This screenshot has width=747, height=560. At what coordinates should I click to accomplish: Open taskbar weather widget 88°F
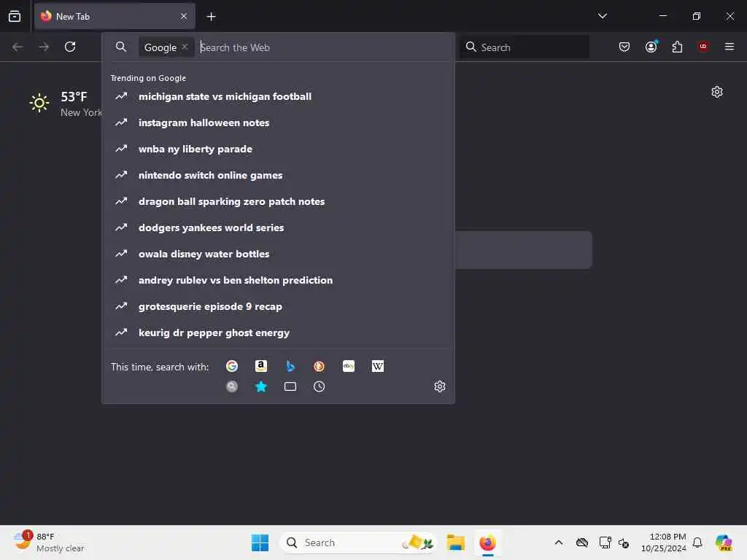pos(49,542)
